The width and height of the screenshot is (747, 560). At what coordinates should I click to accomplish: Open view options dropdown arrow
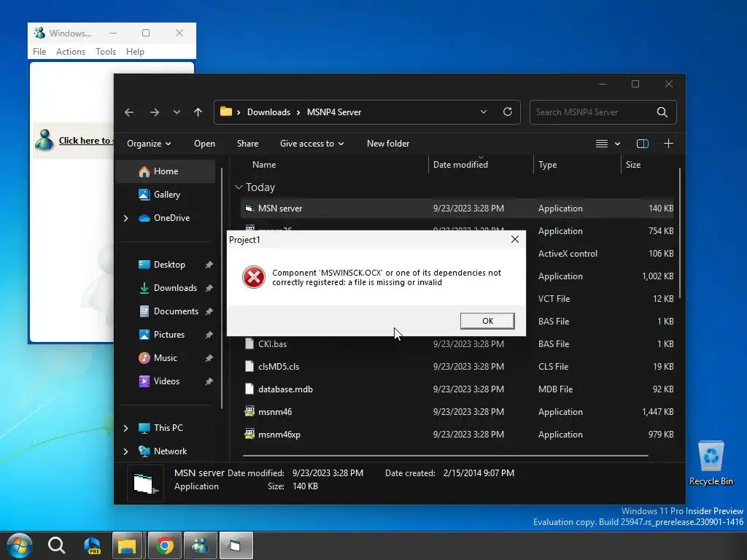(617, 144)
